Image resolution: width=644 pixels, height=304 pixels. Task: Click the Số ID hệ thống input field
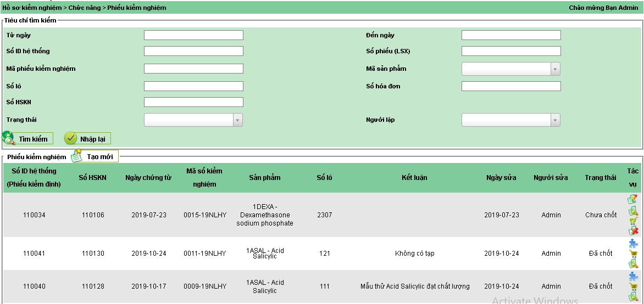pos(193,51)
